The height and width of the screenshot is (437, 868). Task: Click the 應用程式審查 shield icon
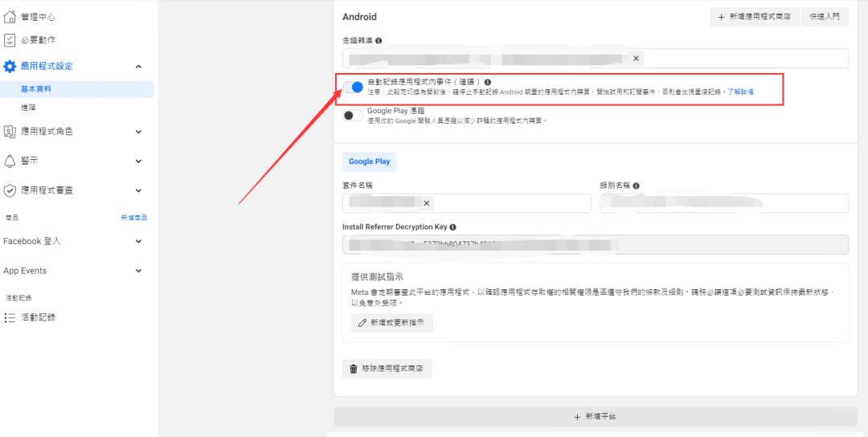[10, 191]
